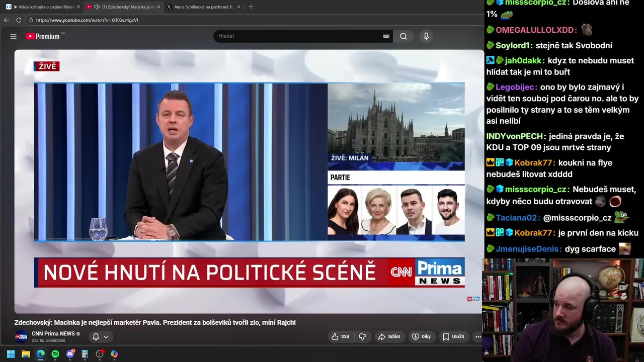Open the Windows Start menu
This screenshot has width=644, height=362.
tap(11, 354)
